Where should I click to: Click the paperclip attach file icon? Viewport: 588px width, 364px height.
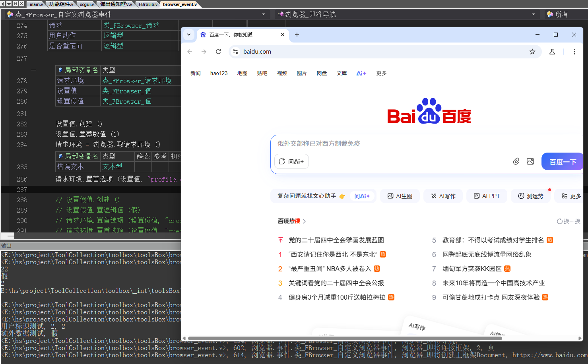click(x=516, y=161)
